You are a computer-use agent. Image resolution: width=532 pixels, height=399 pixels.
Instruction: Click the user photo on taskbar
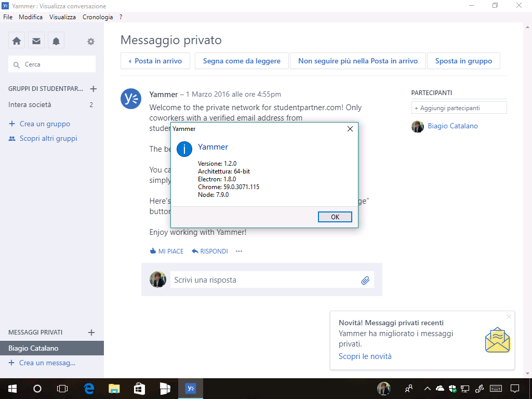[x=384, y=389]
